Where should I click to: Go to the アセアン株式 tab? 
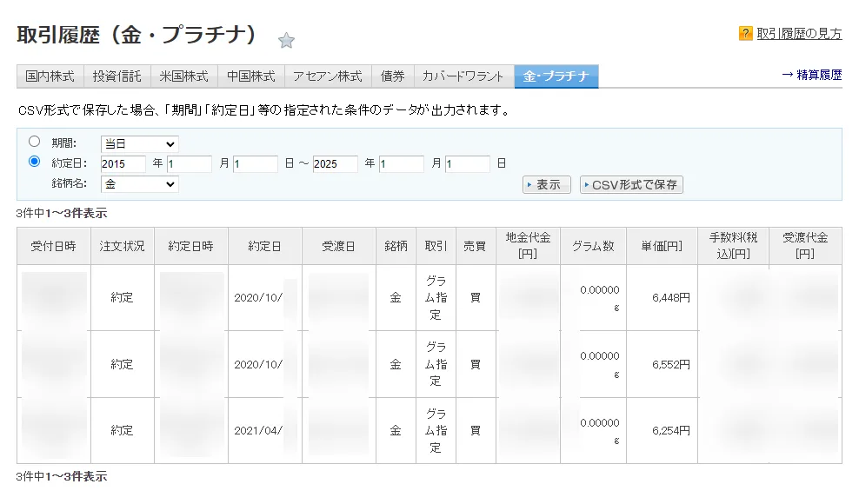click(328, 76)
